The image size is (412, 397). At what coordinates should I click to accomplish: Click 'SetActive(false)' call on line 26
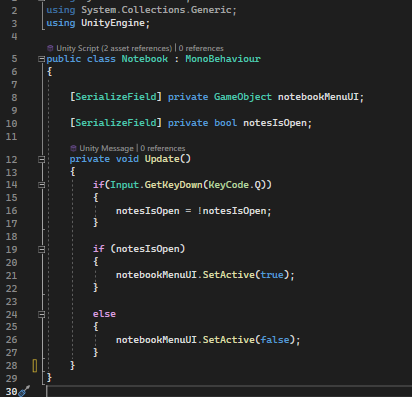coord(249,340)
